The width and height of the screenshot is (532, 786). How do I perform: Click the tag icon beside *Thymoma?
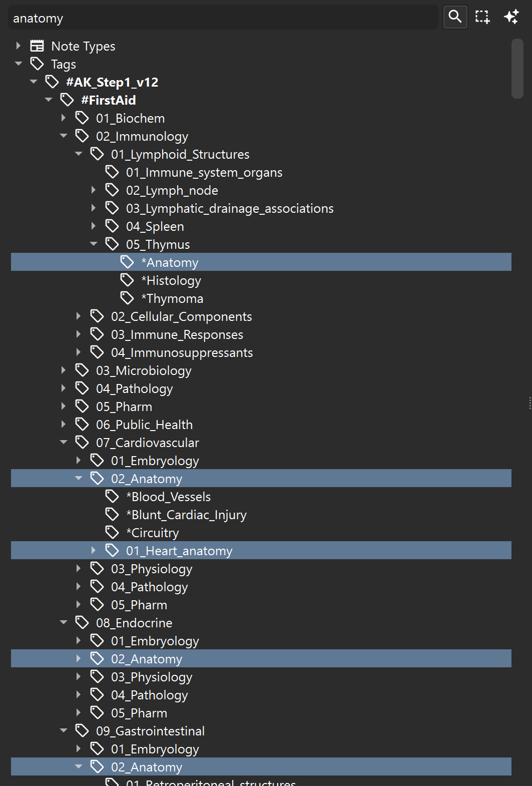tap(127, 298)
